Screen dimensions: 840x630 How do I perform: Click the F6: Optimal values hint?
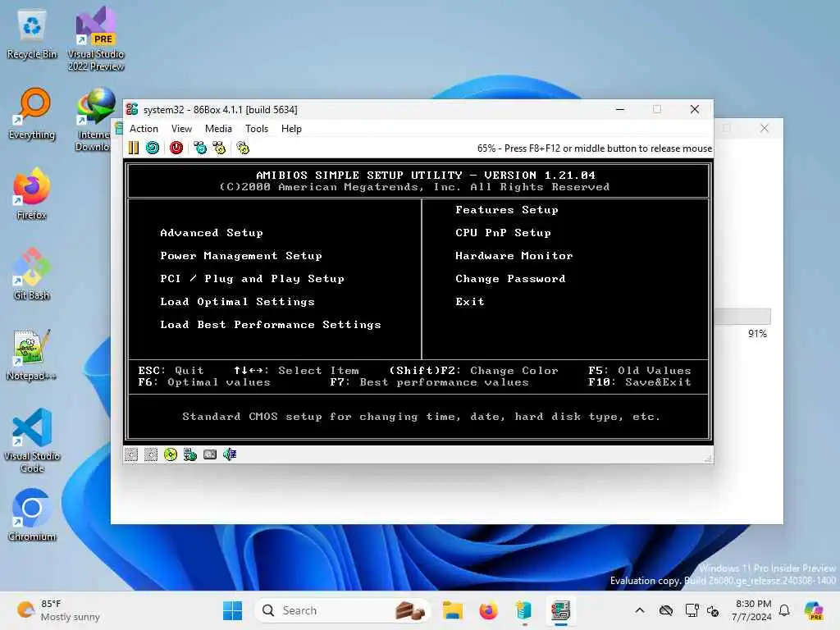204,382
